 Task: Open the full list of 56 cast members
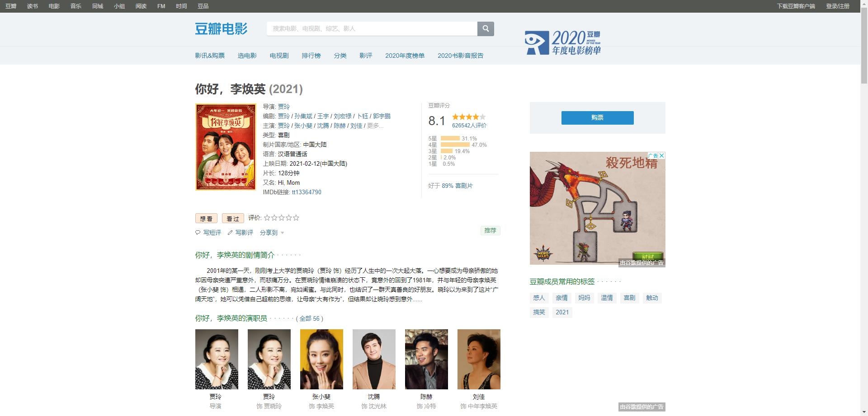pos(310,318)
